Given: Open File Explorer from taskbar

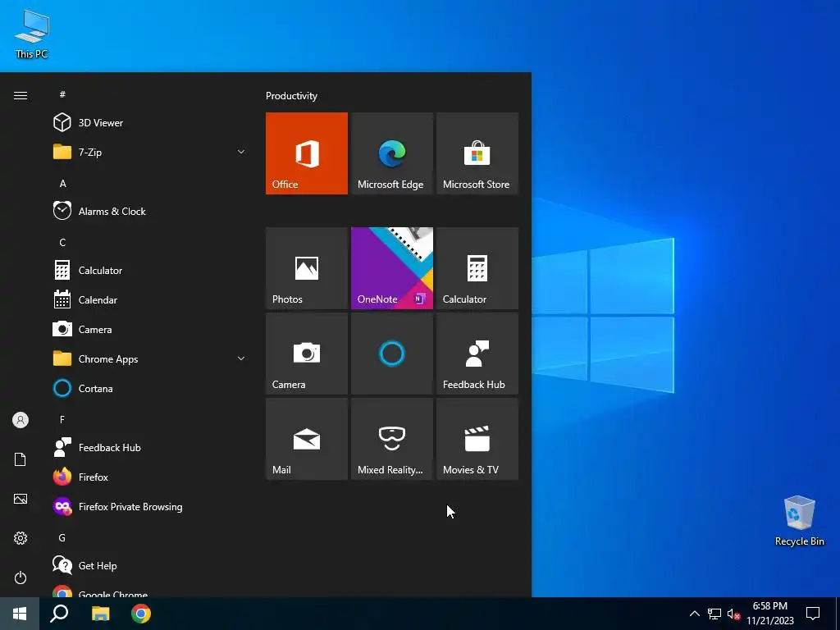Looking at the screenshot, I should [x=100, y=614].
